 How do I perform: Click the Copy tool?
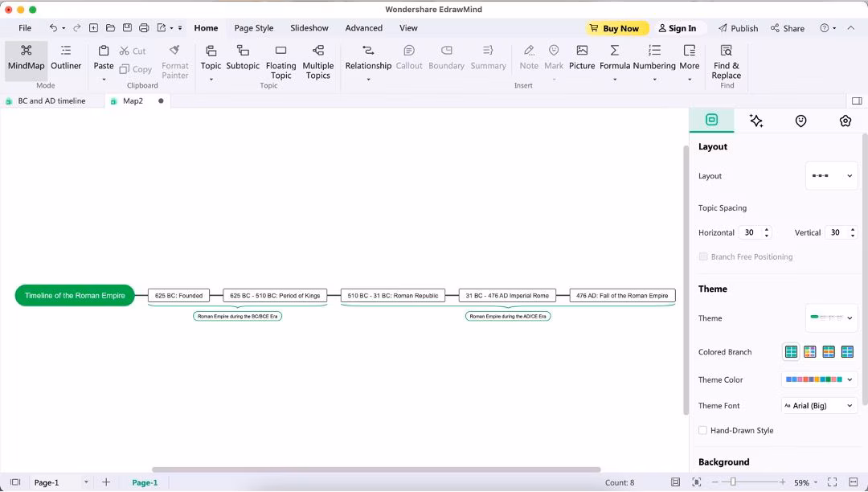pyautogui.click(x=136, y=69)
